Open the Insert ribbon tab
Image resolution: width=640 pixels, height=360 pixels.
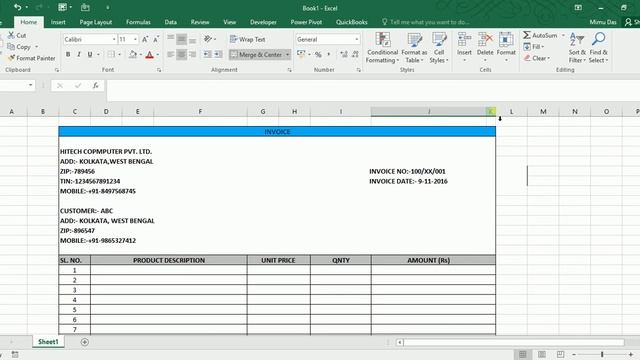point(58,22)
